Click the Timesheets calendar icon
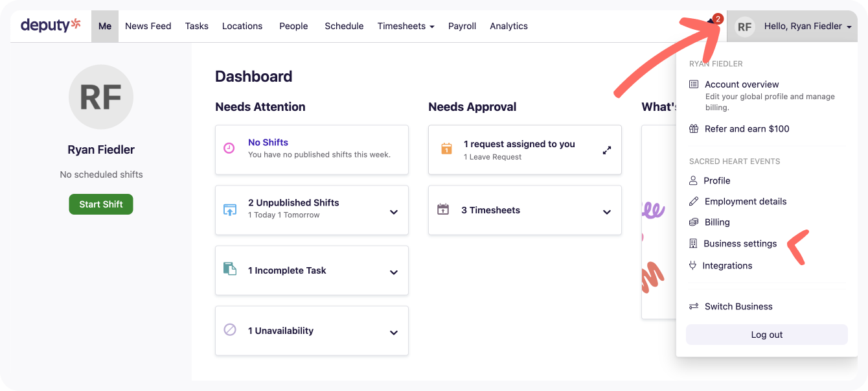Viewport: 868px width, 391px height. [x=443, y=209]
